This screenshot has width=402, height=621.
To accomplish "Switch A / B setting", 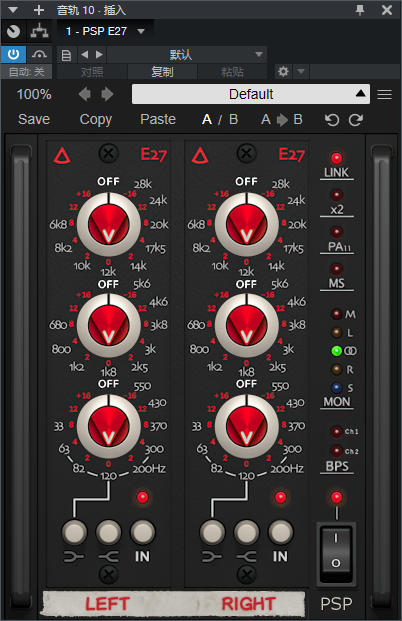I will (220, 119).
